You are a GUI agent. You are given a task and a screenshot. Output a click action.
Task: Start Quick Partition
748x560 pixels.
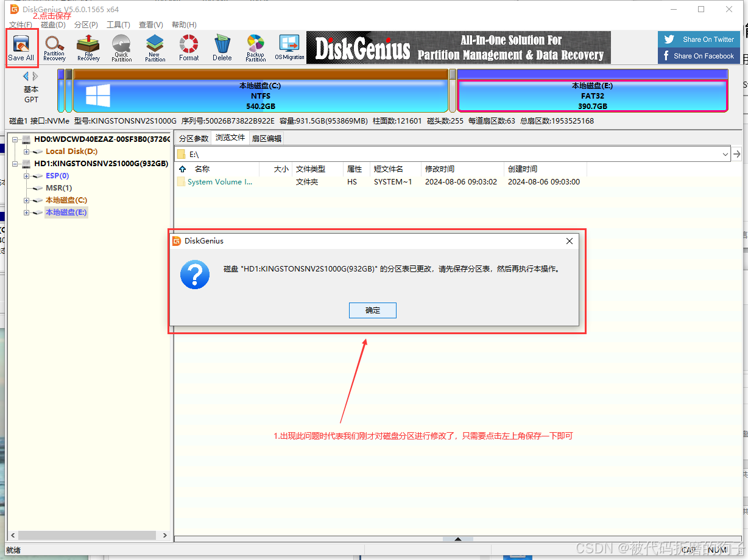pyautogui.click(x=121, y=47)
